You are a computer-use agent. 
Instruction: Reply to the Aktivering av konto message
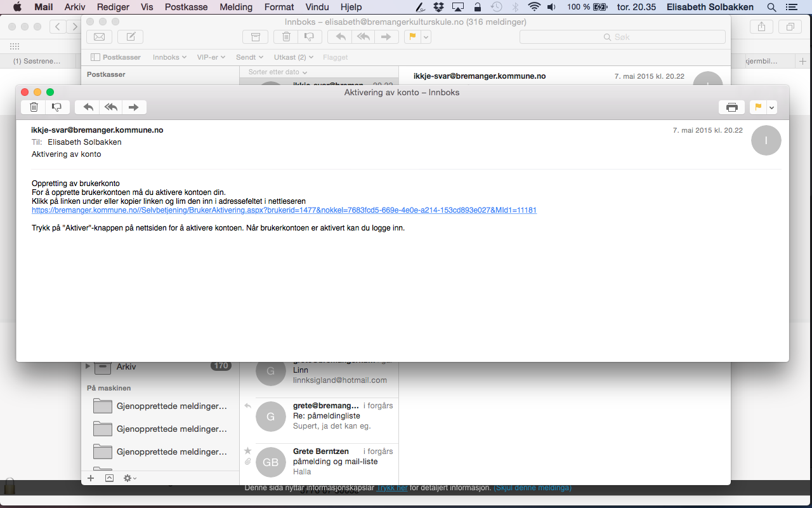tap(88, 107)
